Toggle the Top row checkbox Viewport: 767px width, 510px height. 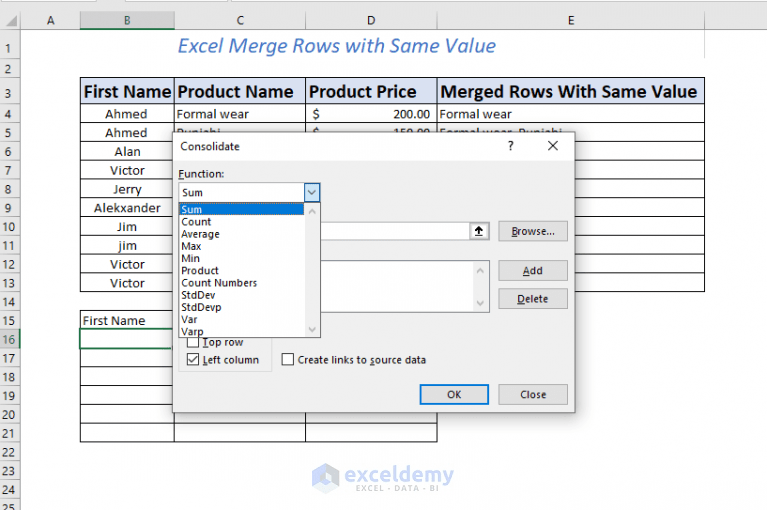point(193,342)
